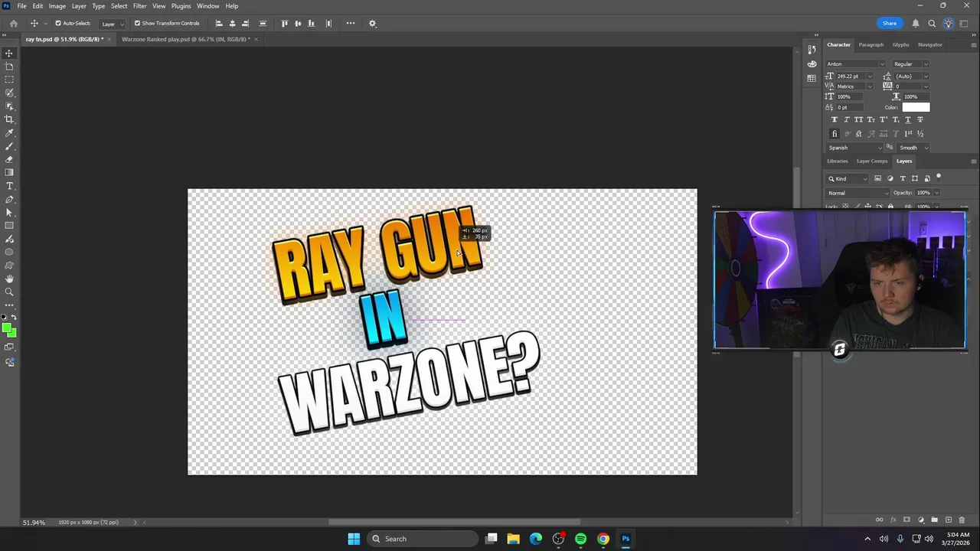Viewport: 980px width, 551px height.
Task: Toggle Show Transform Controls checkbox
Action: (138, 23)
